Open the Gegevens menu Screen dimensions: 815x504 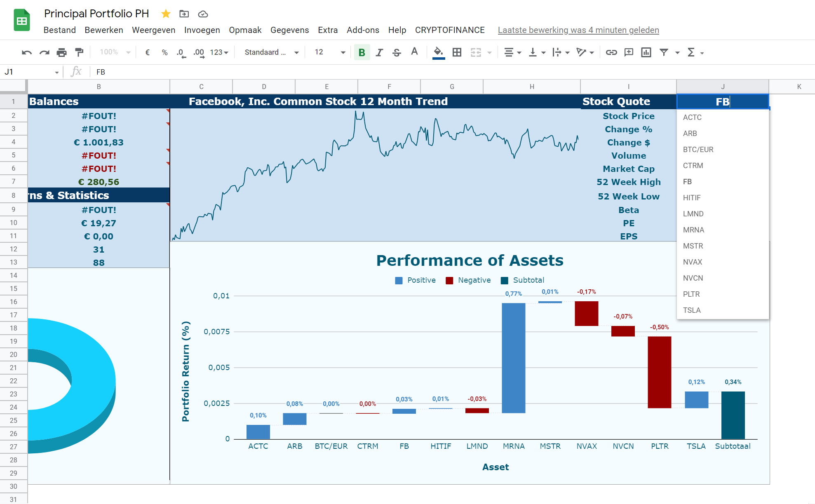[x=289, y=30]
